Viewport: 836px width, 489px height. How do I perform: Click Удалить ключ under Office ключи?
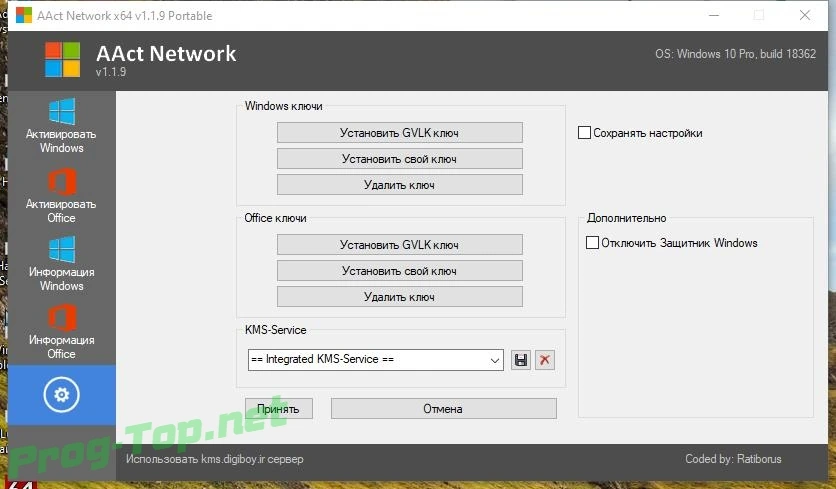tap(399, 297)
